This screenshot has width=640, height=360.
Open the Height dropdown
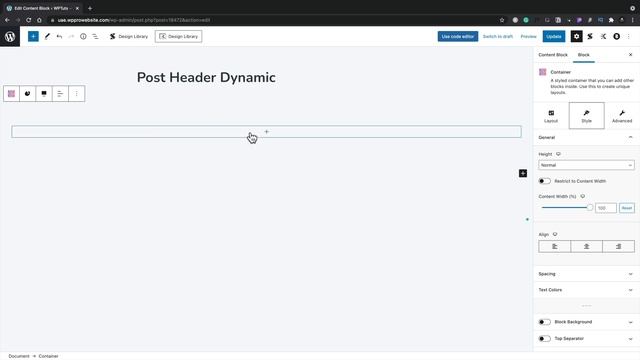tap(586, 165)
